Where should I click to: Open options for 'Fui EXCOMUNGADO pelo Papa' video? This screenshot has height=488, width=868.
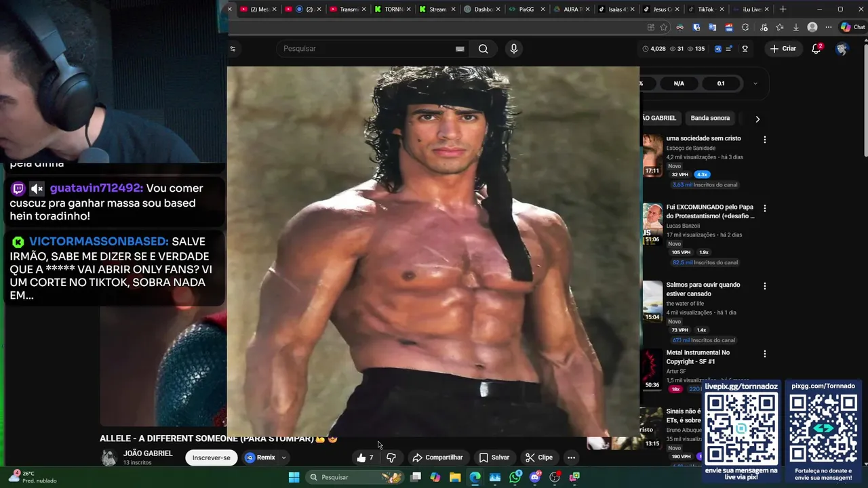pos(765,209)
